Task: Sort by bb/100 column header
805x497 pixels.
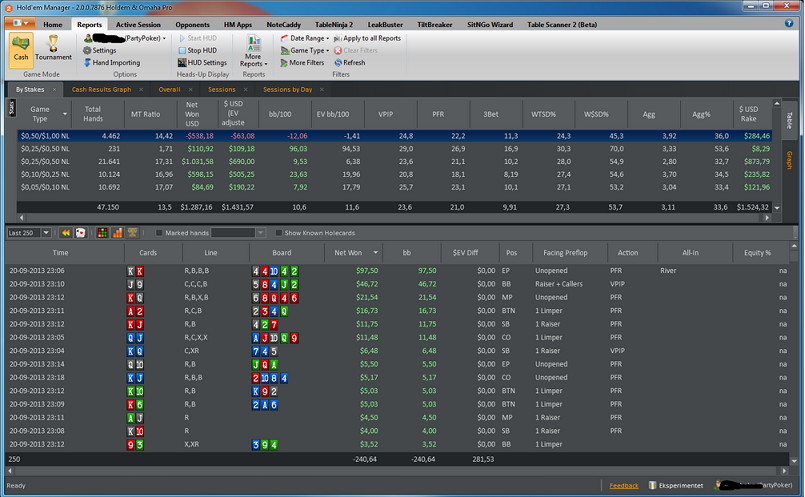Action: pos(280,114)
